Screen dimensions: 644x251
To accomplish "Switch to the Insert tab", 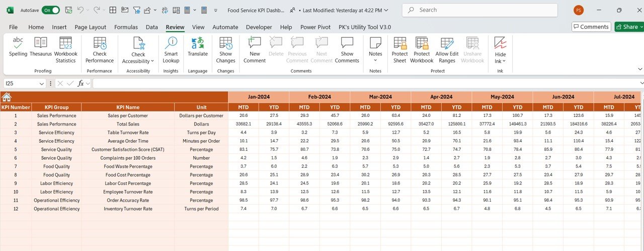I will coord(59,27).
